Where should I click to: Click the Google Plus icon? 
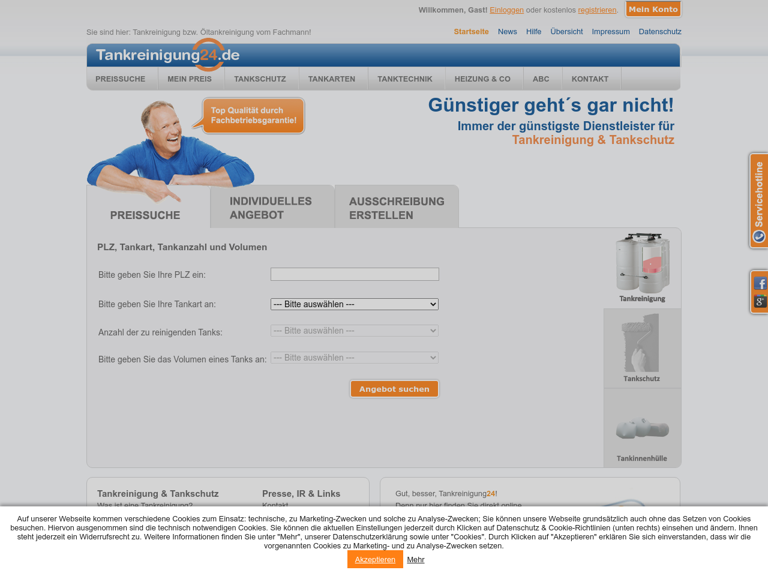pos(760,301)
